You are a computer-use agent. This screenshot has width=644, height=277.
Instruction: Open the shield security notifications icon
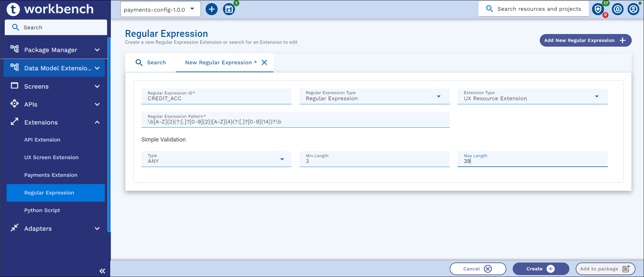click(598, 9)
